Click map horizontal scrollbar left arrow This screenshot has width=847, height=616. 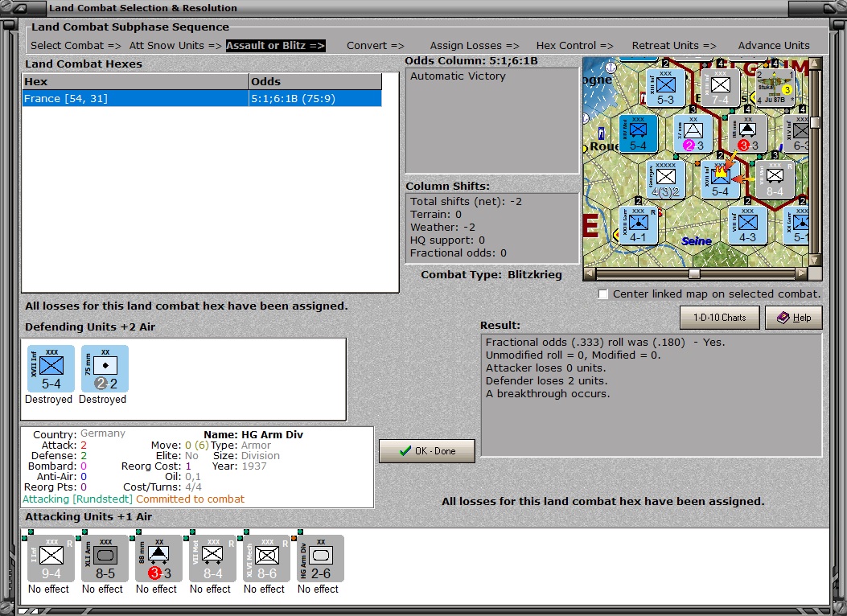[590, 273]
